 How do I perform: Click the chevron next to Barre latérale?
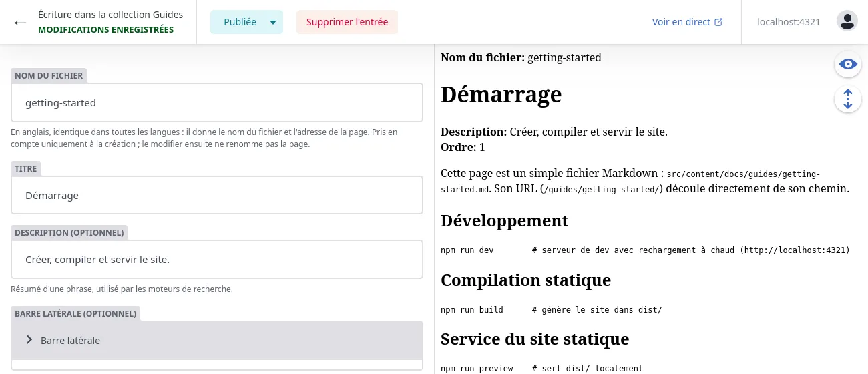[29, 340]
